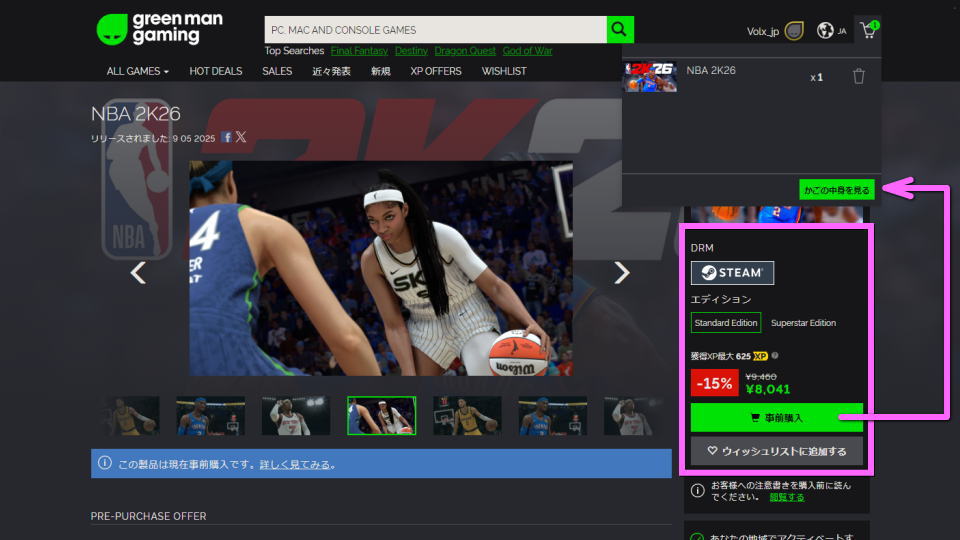960x540 pixels.
Task: Show next screenshot with right arrow
Action: (x=622, y=272)
